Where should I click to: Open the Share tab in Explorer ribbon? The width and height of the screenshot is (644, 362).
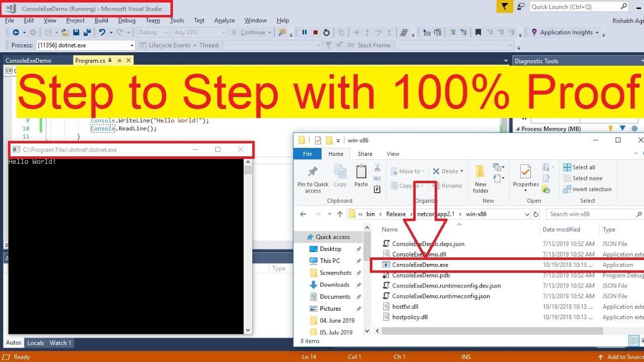[x=365, y=154]
